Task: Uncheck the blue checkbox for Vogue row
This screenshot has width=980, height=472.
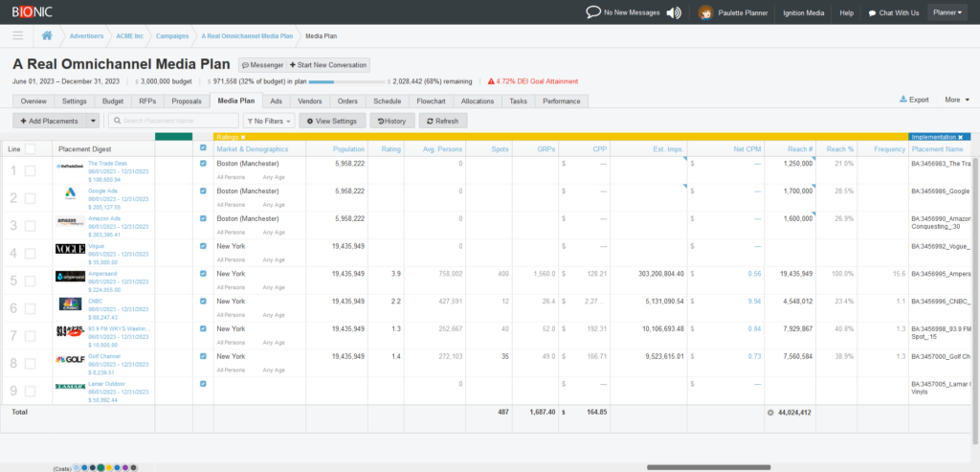Action: tap(203, 246)
